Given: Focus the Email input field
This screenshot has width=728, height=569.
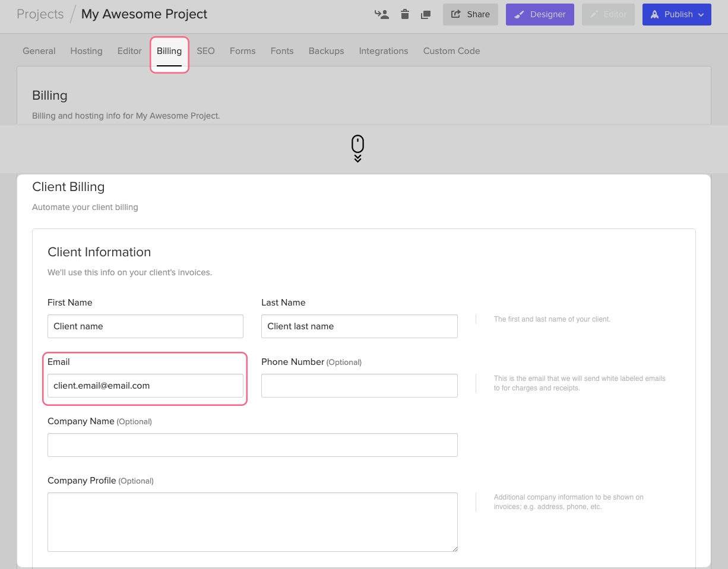Looking at the screenshot, I should tap(145, 386).
